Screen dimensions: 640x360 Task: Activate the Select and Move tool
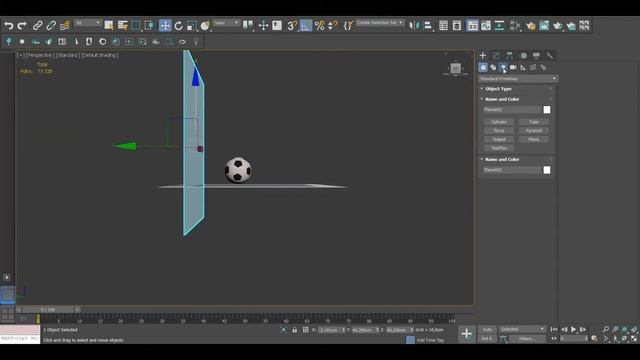coord(165,26)
